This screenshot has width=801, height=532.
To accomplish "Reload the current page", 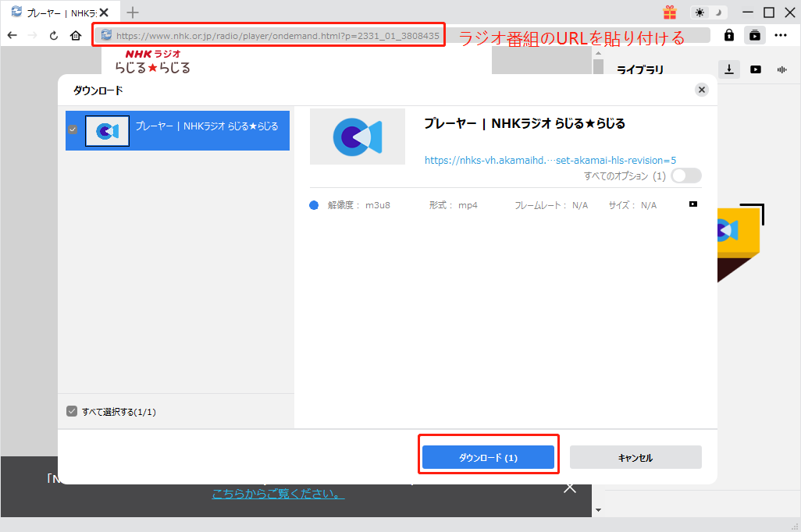I will coord(54,35).
